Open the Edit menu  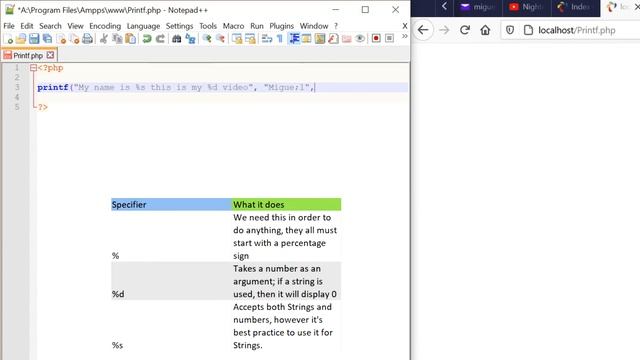tap(27, 26)
